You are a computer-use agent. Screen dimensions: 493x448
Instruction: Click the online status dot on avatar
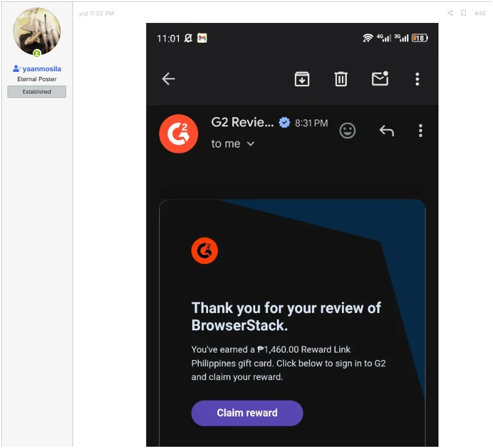(x=37, y=53)
